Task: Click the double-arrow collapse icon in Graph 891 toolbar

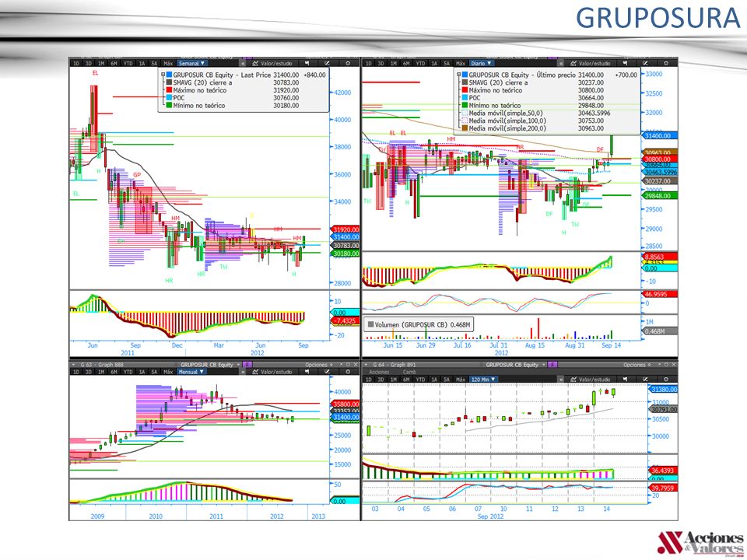Action: pos(561,380)
